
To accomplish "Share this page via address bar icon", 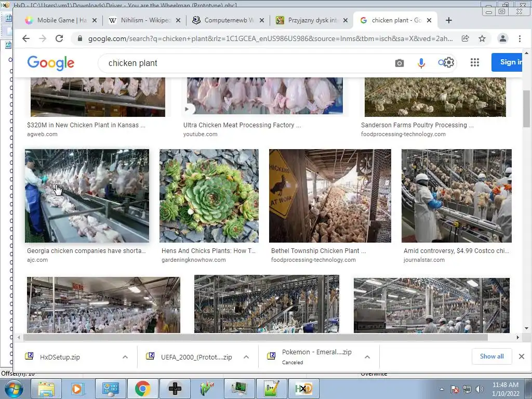I will pos(465,38).
